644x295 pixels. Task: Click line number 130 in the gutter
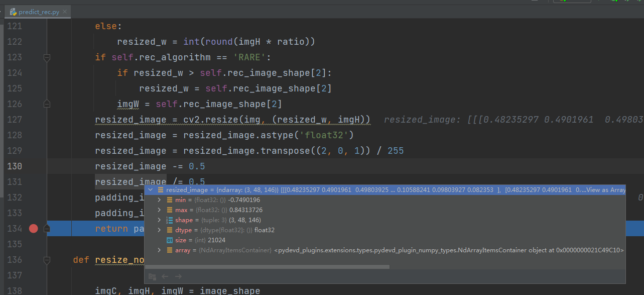tap(14, 166)
